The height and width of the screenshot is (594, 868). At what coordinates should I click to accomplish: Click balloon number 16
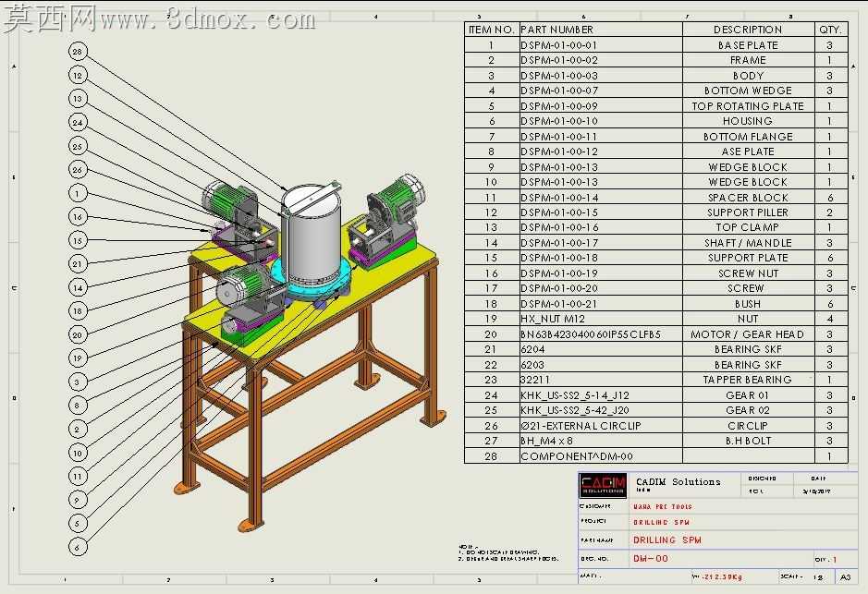pyautogui.click(x=78, y=217)
